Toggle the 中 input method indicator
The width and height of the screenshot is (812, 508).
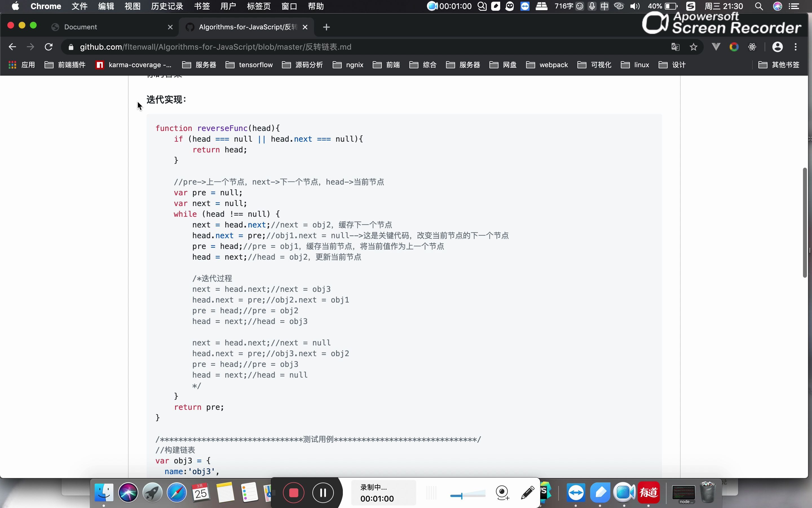pos(605,6)
